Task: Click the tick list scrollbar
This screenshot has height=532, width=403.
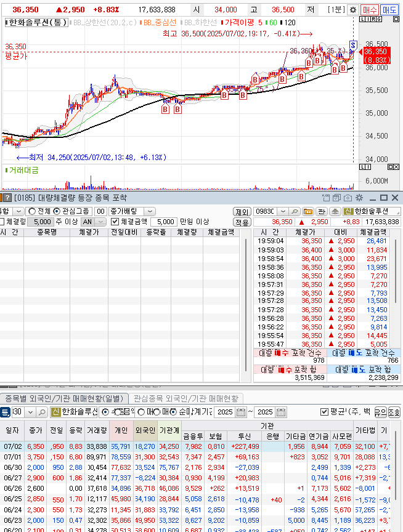Action: [x=396, y=270]
